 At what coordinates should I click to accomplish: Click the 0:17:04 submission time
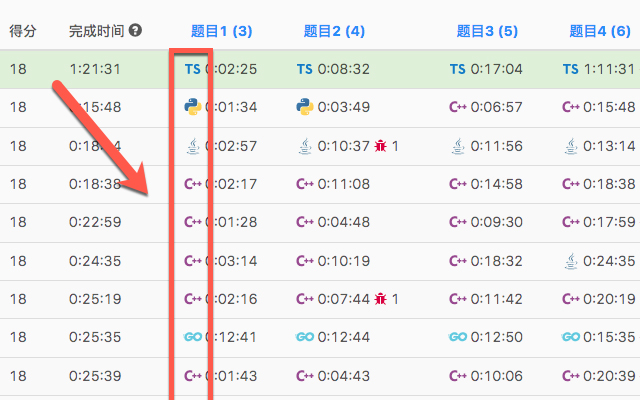pos(496,69)
